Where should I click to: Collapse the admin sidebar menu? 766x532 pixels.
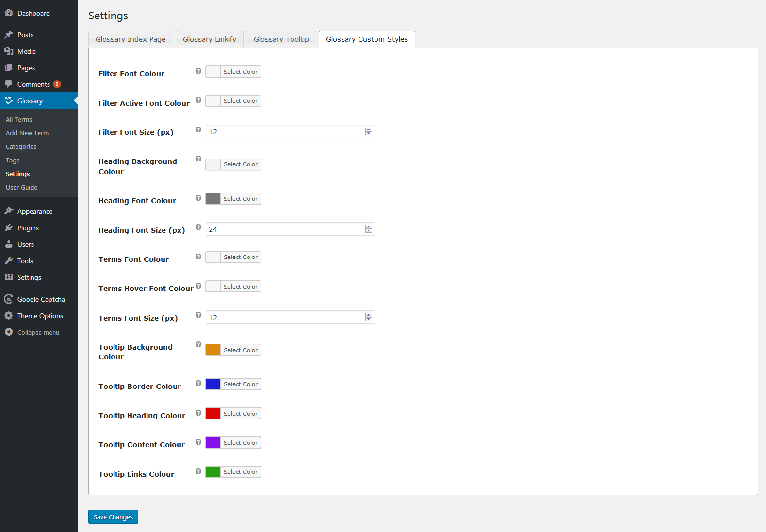[x=32, y=332]
